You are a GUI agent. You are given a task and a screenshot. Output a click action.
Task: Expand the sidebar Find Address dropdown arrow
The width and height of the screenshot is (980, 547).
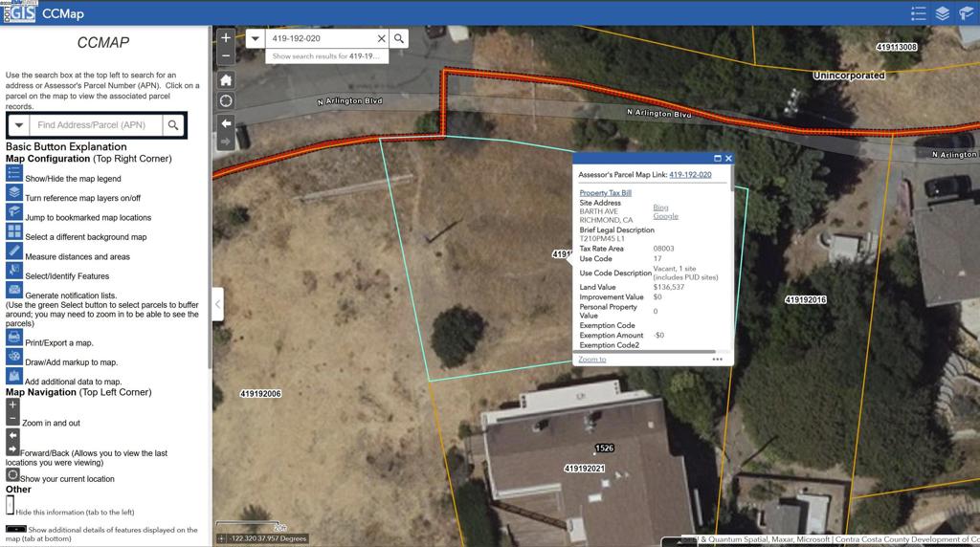19,125
